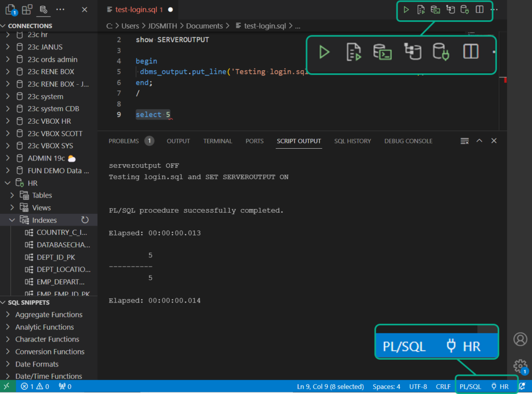
Task: Refresh the Indexes node in the tree
Action: click(85, 220)
